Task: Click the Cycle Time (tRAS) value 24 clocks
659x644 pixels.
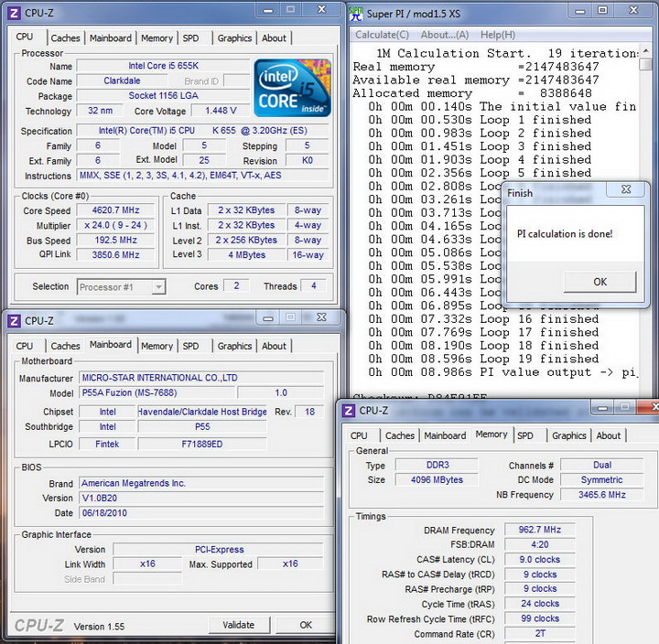Action: pos(540,604)
